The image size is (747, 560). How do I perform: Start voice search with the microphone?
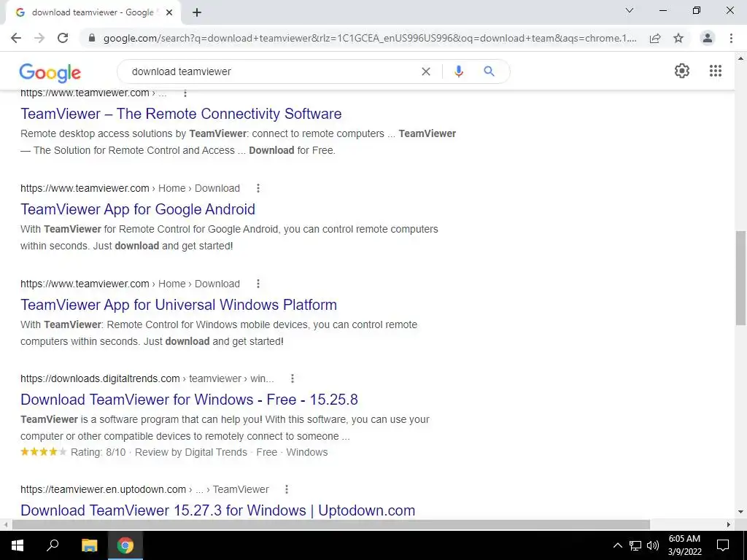point(458,71)
